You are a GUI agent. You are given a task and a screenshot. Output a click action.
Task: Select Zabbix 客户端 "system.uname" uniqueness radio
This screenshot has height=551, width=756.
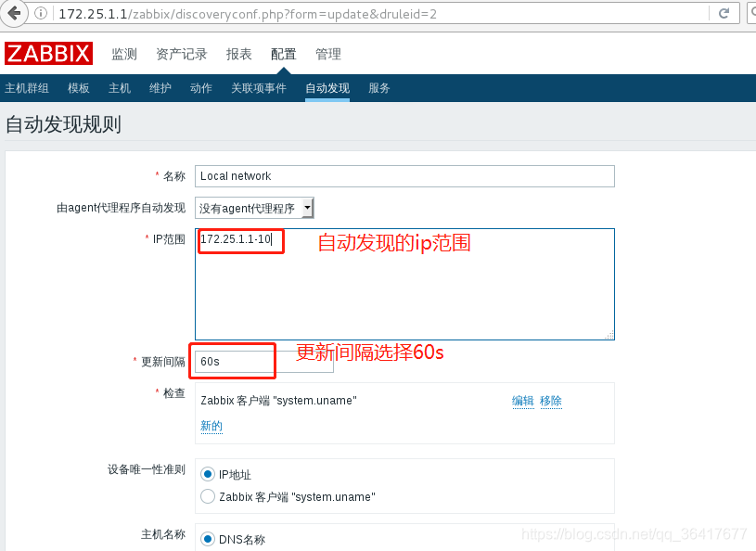208,496
